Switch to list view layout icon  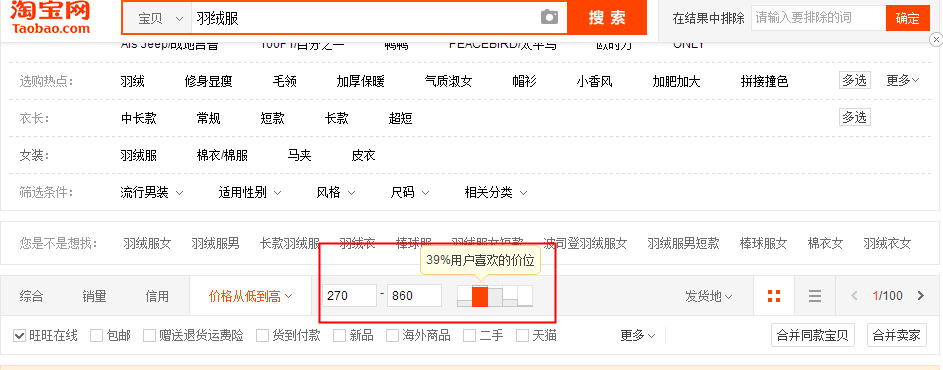pyautogui.click(x=815, y=295)
